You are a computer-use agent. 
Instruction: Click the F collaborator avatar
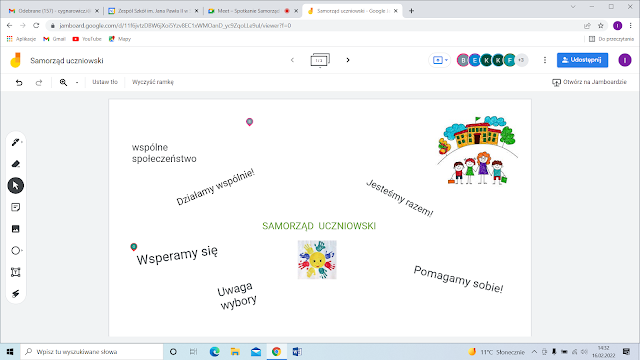pyautogui.click(x=510, y=60)
